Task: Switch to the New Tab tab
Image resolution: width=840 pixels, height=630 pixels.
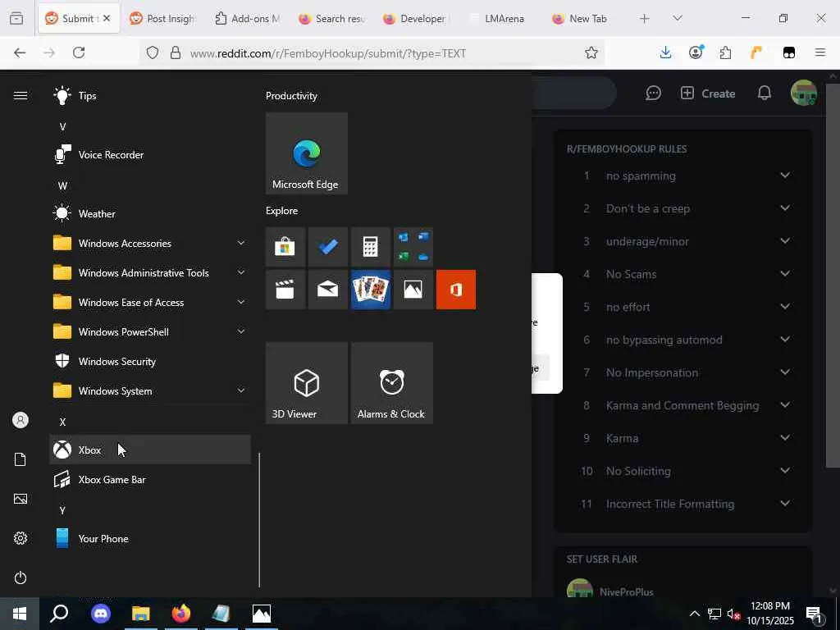Action: [x=586, y=18]
